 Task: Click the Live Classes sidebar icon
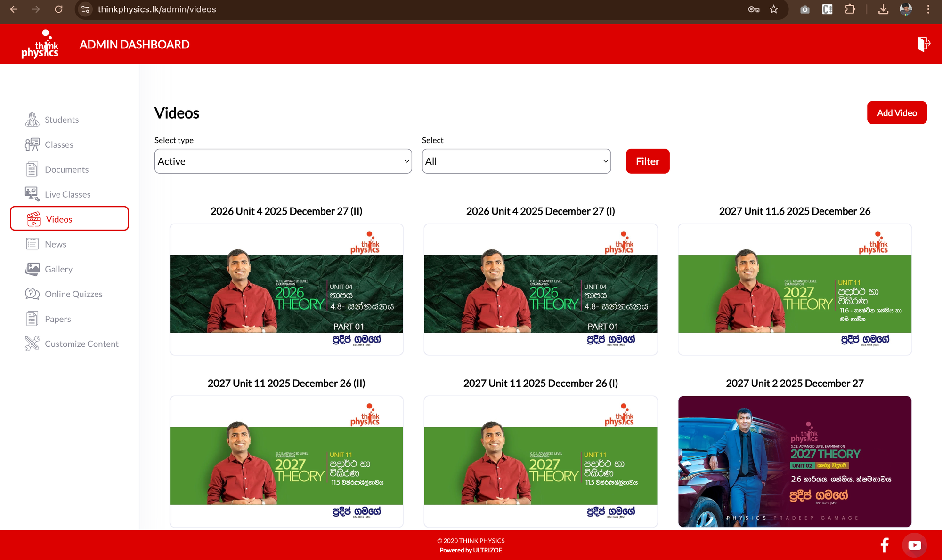point(32,194)
